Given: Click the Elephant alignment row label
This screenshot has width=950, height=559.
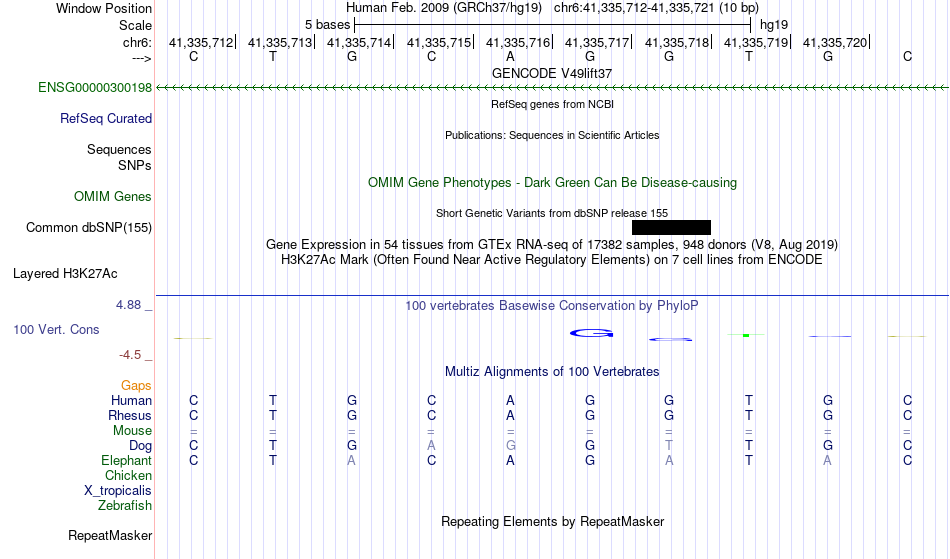Looking at the screenshot, I should tap(126, 461).
